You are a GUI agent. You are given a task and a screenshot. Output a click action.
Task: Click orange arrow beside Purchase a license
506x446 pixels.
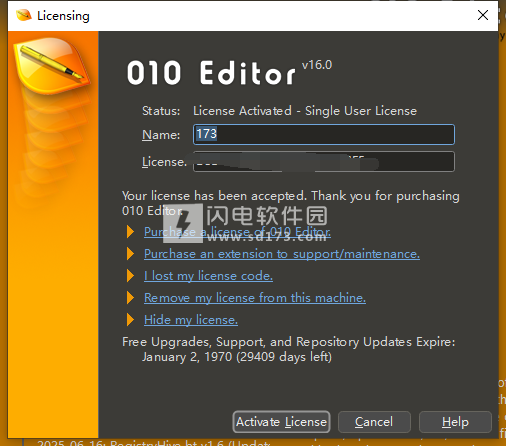[130, 232]
